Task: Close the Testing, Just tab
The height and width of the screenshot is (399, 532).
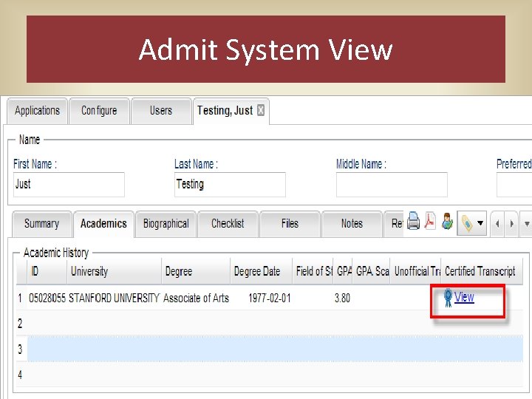Action: [261, 110]
